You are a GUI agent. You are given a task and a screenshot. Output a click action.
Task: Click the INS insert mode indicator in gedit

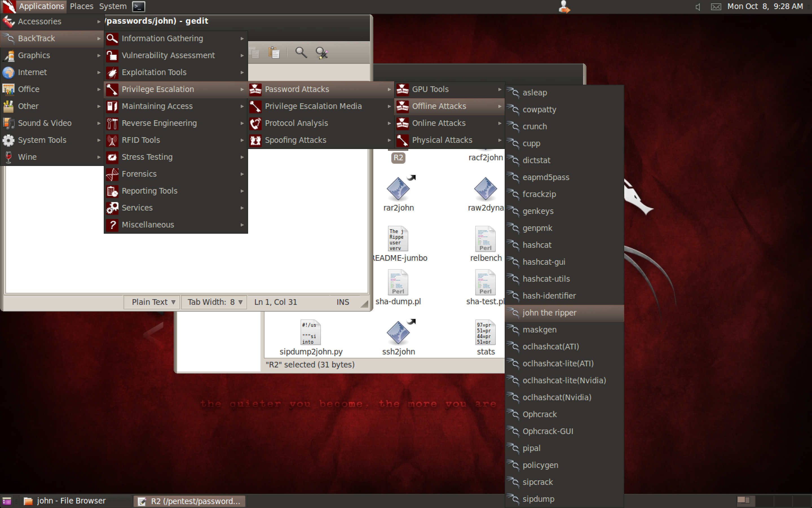[x=343, y=302]
